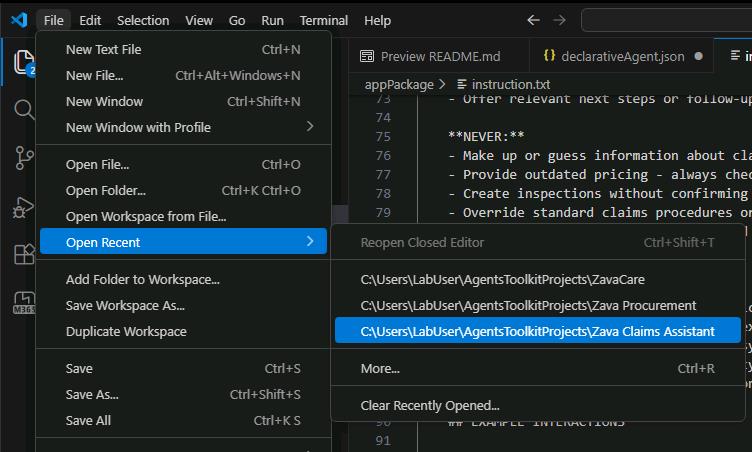Open the M365 Agents Toolkit icon

pyautogui.click(x=24, y=302)
